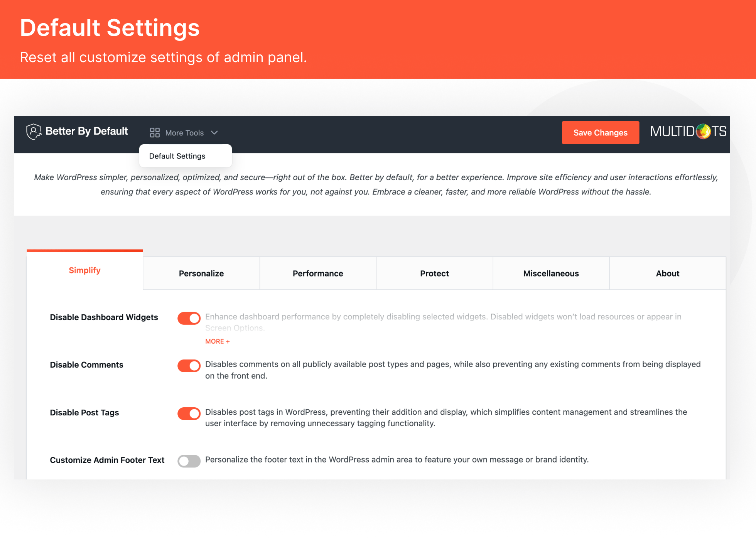
Task: Select the Simplify tab
Action: (x=84, y=270)
